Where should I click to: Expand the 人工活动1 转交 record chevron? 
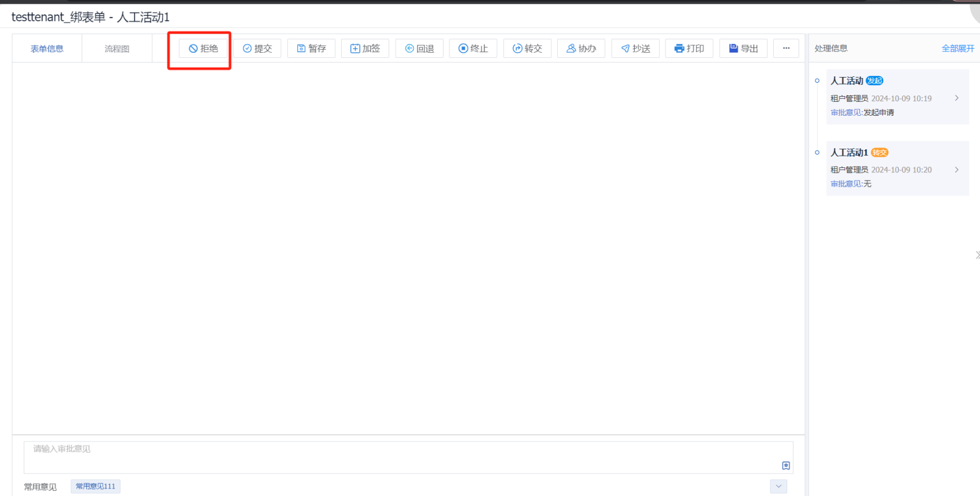pyautogui.click(x=956, y=170)
